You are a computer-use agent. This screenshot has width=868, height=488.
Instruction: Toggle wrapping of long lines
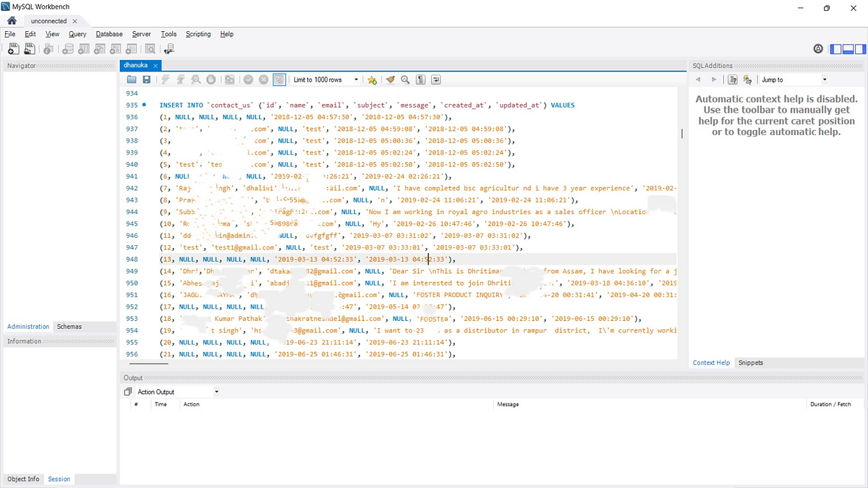tap(435, 80)
